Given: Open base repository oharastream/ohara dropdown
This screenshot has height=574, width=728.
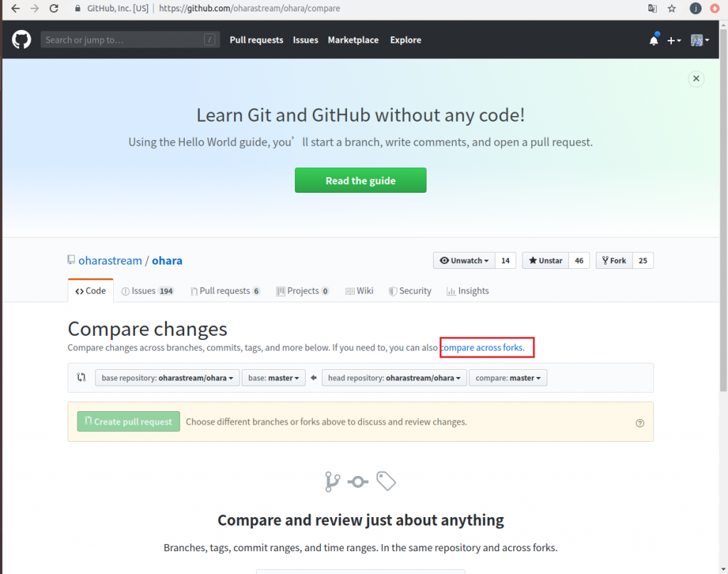Looking at the screenshot, I should [167, 378].
